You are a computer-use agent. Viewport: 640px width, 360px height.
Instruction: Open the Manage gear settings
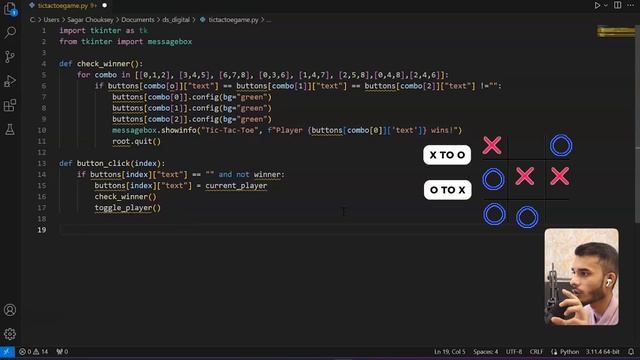coord(10,334)
